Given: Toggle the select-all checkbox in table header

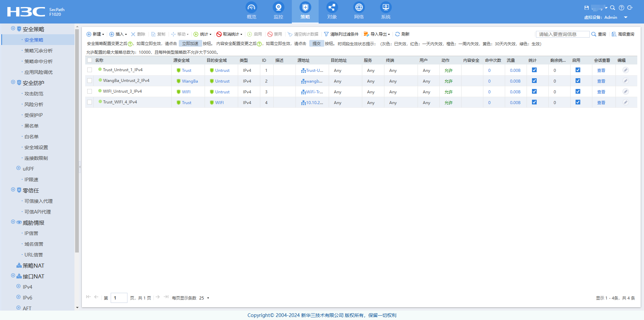Looking at the screenshot, I should [90, 60].
